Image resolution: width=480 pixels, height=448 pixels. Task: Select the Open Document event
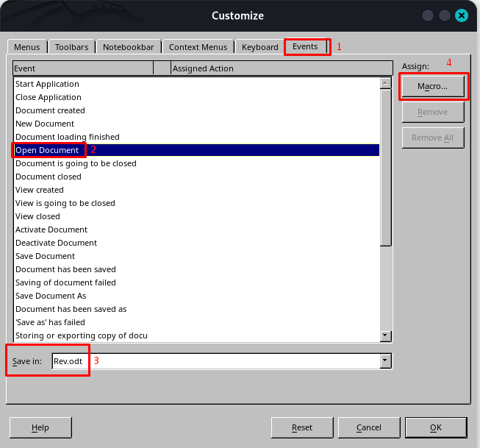tap(47, 150)
